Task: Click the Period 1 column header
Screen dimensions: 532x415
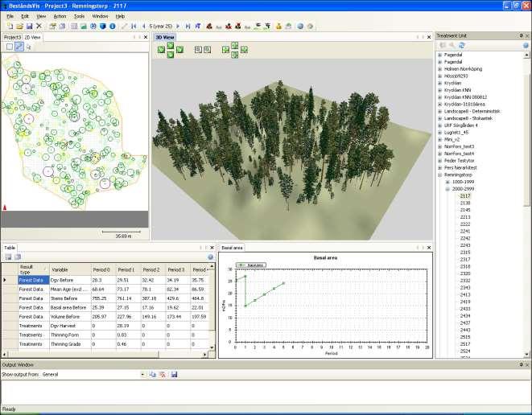Action: (x=128, y=269)
